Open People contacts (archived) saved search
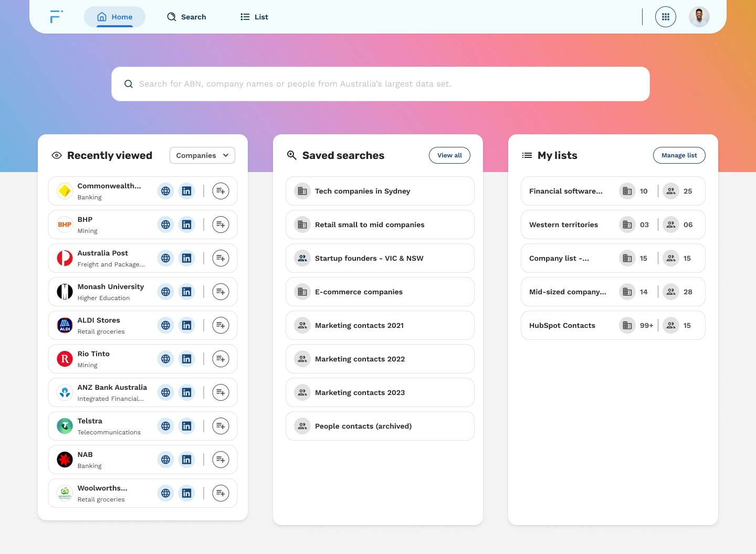Screen dimensions: 756x554 click(380, 426)
